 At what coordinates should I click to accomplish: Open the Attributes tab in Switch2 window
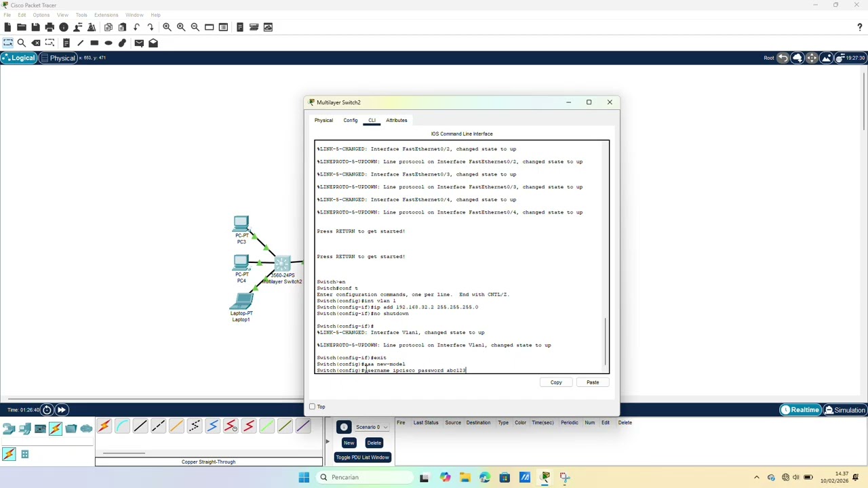coord(397,121)
